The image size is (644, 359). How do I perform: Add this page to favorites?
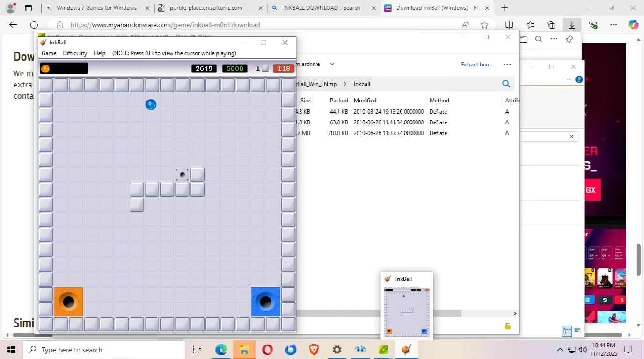484,25
